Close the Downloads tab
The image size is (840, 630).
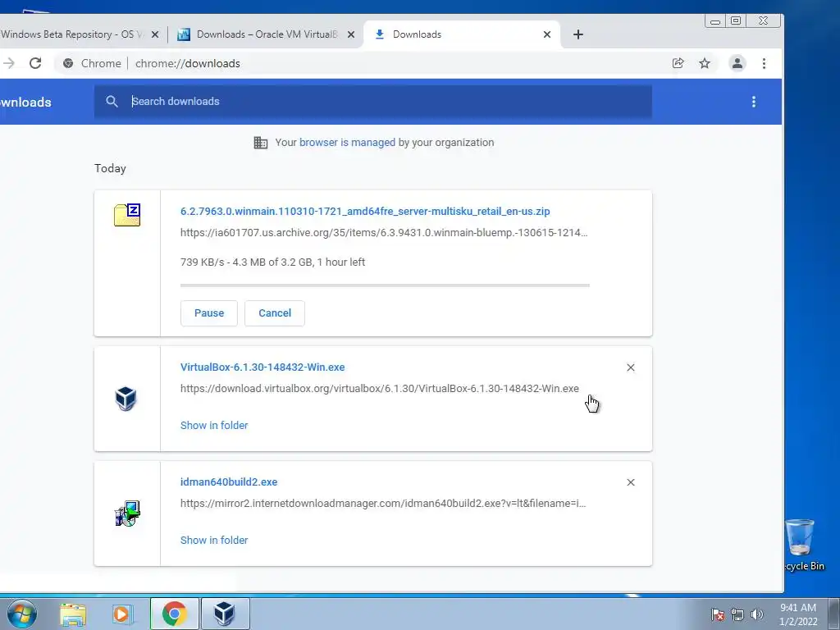(x=547, y=34)
